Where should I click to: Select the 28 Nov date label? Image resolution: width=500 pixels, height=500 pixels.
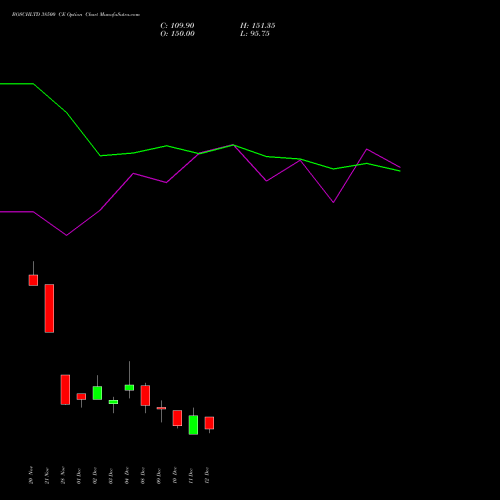click(x=63, y=475)
